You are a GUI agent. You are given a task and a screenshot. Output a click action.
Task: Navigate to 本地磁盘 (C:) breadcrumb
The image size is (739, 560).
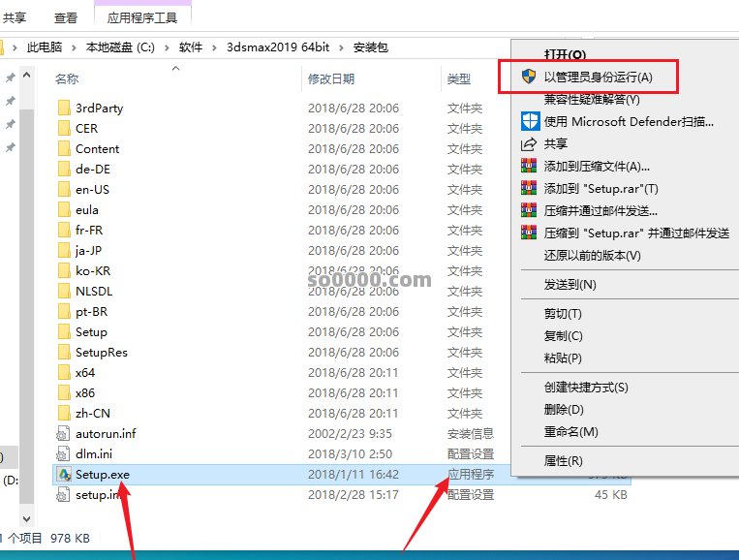coord(120,47)
